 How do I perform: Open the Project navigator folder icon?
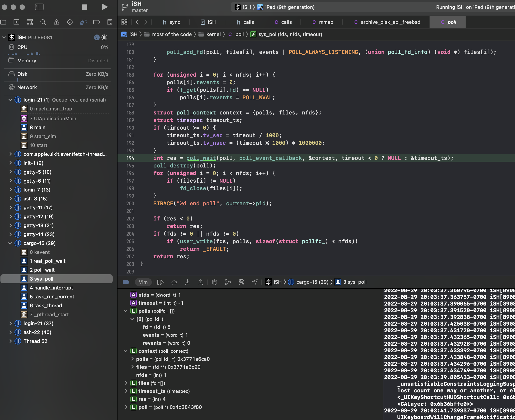pos(3,22)
